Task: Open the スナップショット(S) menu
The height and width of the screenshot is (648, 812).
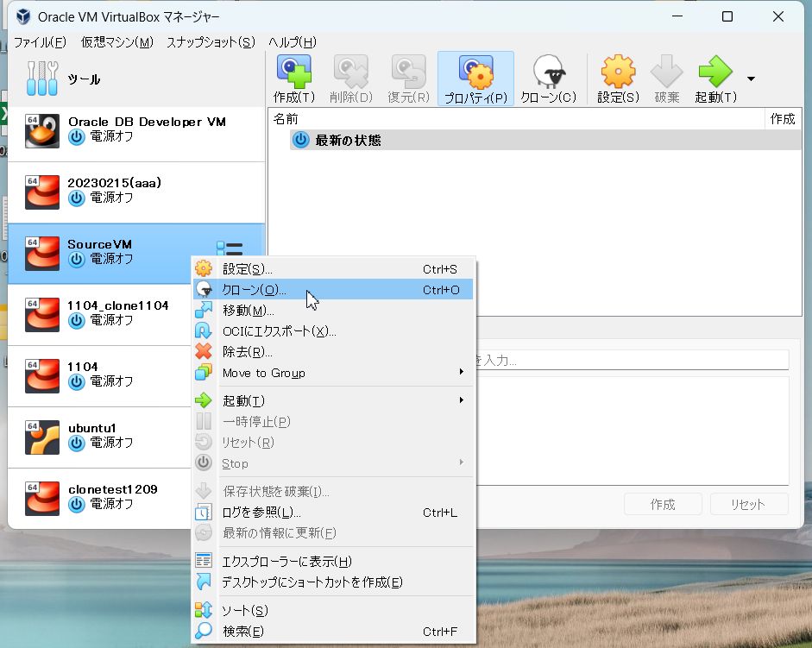Action: point(211,42)
